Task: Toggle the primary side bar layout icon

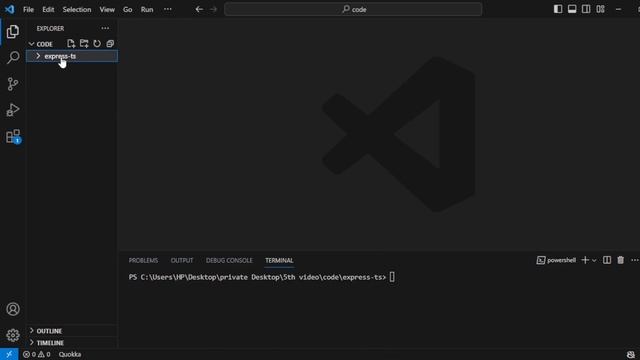Action: [558, 9]
